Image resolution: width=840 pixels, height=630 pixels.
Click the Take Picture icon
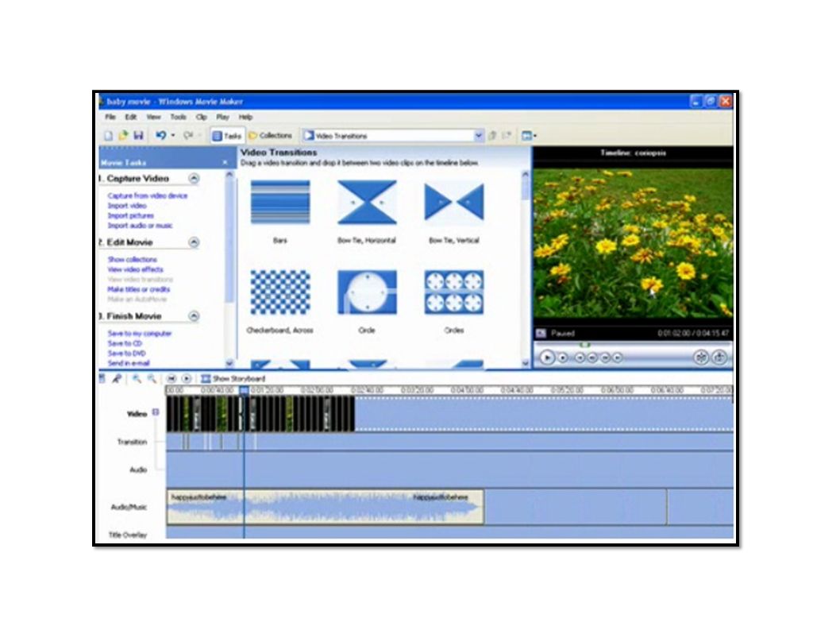click(719, 357)
